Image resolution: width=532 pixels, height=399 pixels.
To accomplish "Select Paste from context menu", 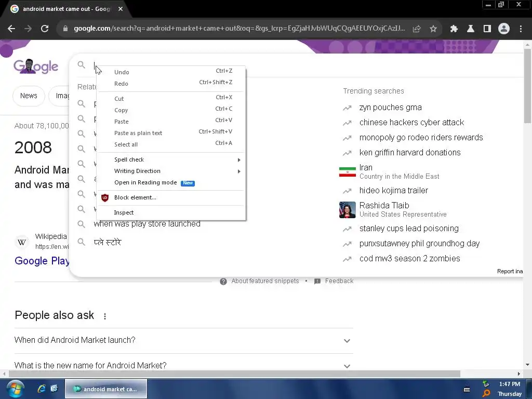I will [x=171, y=122].
